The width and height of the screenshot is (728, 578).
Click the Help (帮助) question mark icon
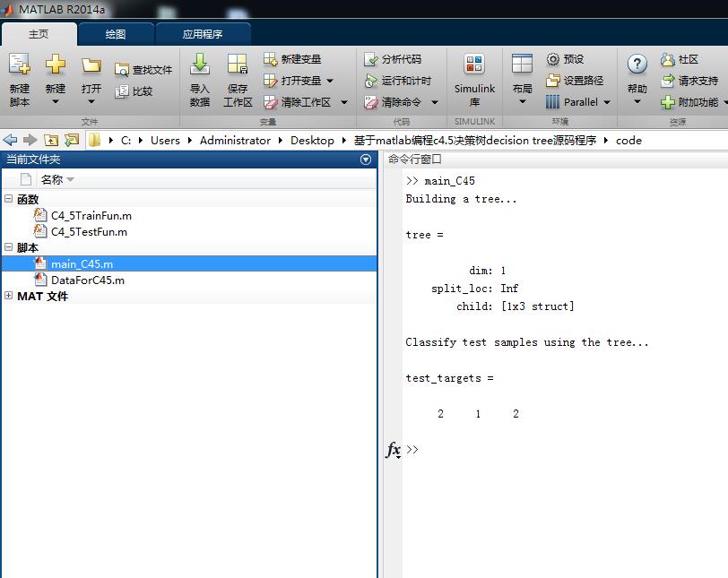point(637,64)
